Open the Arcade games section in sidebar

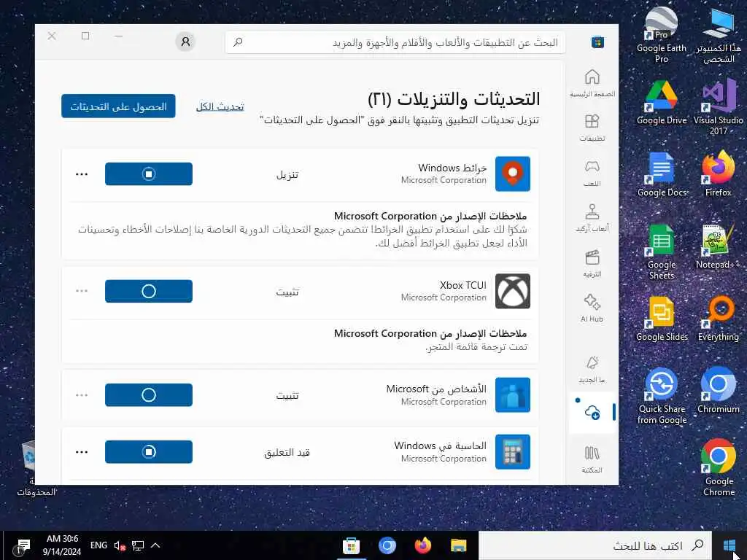(592, 218)
